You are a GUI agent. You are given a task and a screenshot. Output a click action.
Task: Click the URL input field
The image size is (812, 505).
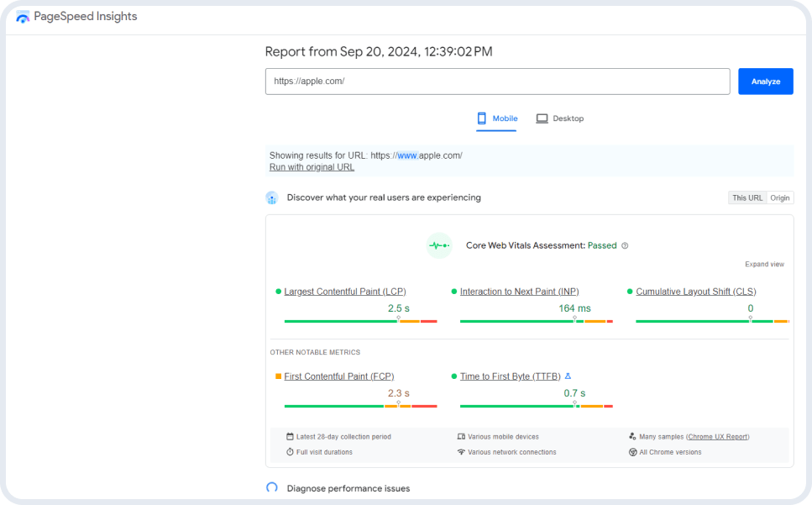(498, 82)
